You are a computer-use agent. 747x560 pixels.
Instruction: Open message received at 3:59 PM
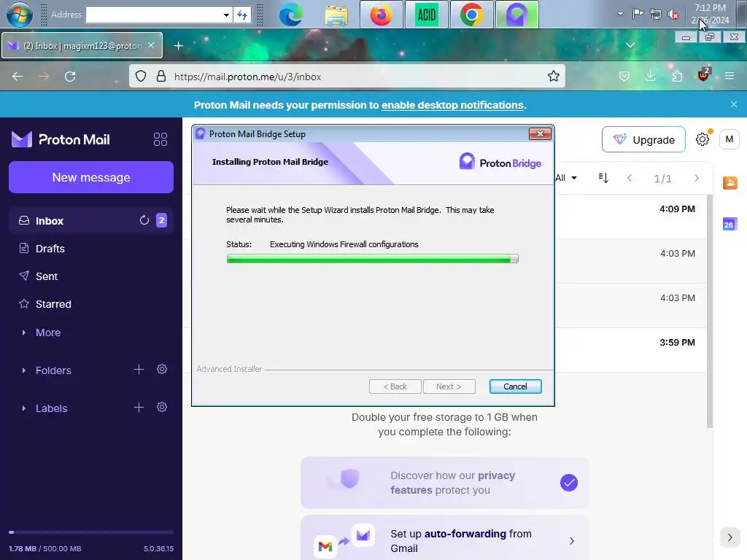click(631, 350)
